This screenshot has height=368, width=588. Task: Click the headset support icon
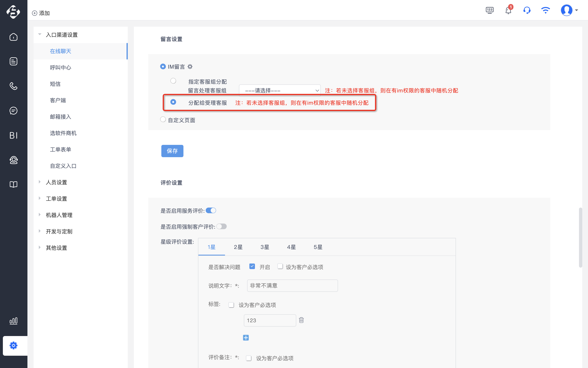pos(527,10)
